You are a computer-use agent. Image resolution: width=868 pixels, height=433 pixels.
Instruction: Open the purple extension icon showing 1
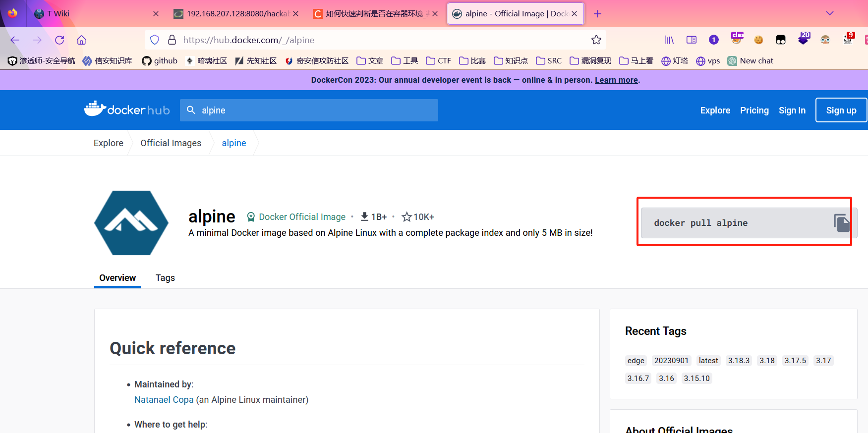point(714,40)
